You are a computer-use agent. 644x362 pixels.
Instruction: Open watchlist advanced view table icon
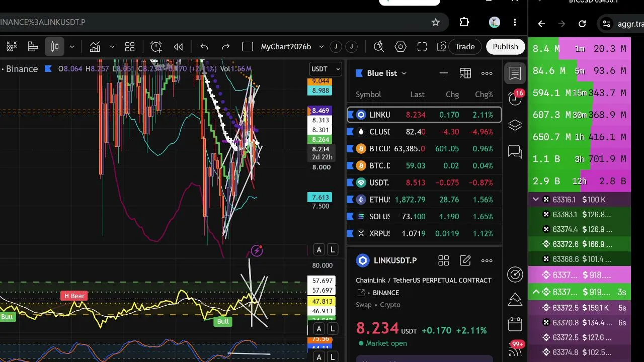click(x=465, y=73)
